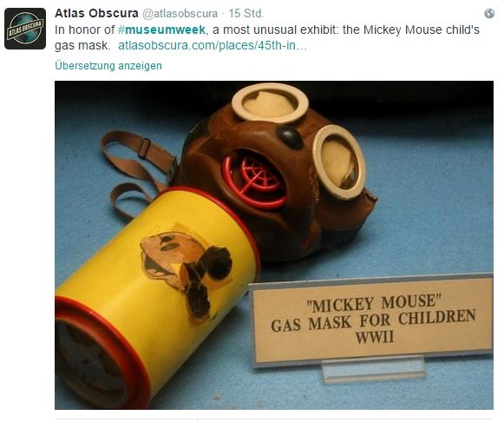
Task: Click the brown strap buckle in the photo
Action: [144, 148]
